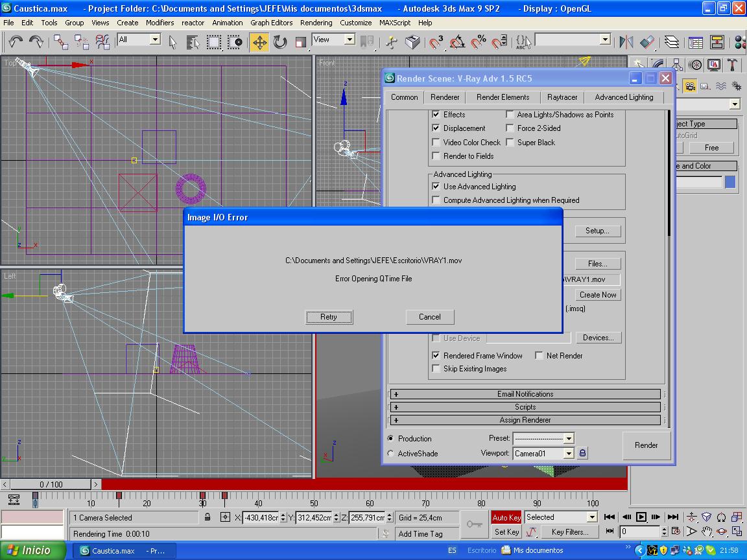Open the selection filter All dropdown
This screenshot has height=560, width=747.
coord(156,40)
